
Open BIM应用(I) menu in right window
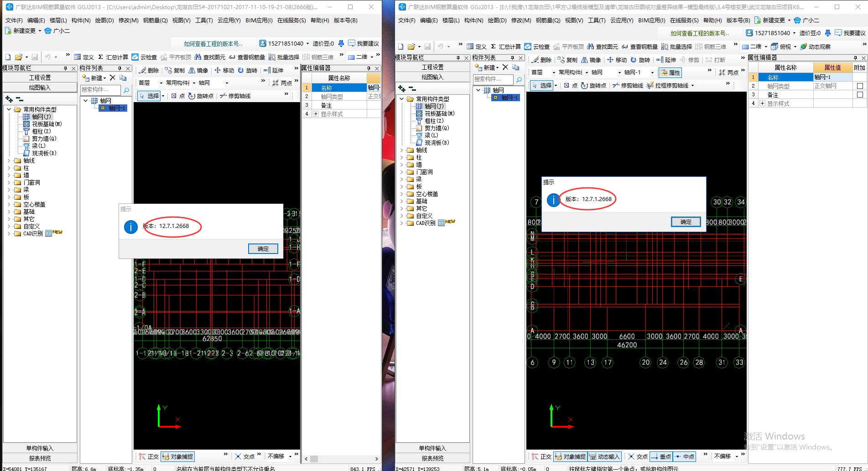[x=652, y=20]
